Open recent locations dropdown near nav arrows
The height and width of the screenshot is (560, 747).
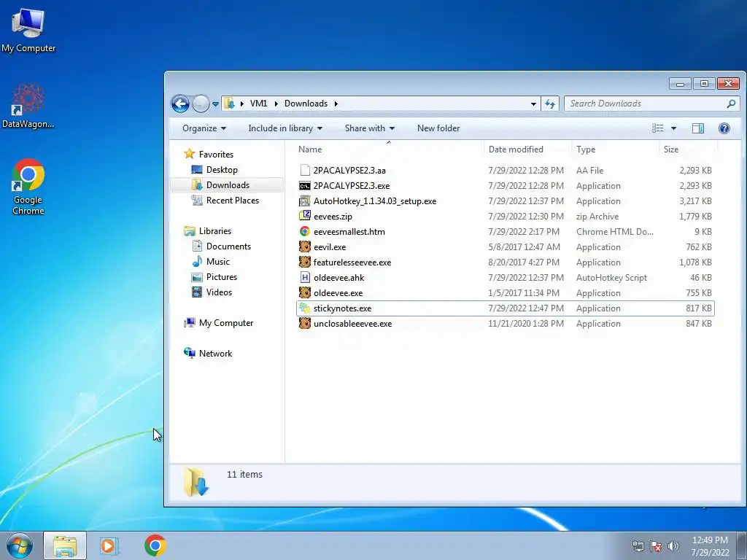215,104
